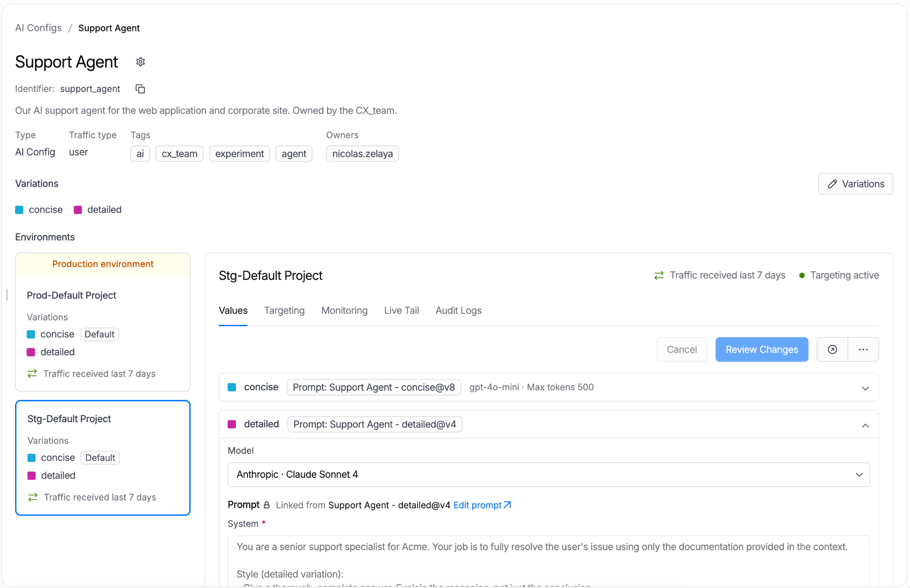Follow the Edit prompt link
This screenshot has height=588, width=910.
482,505
